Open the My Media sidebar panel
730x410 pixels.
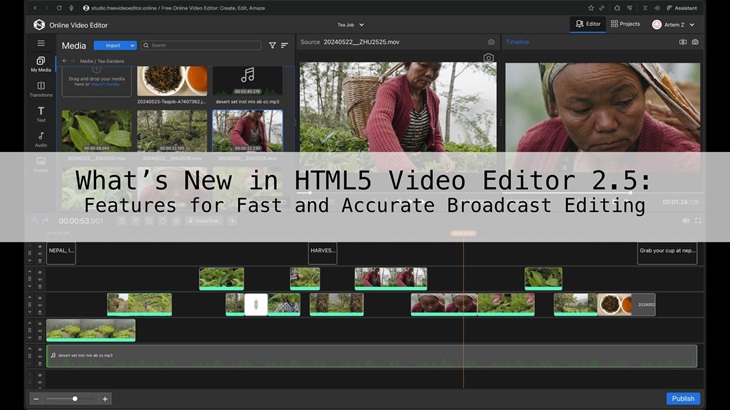click(x=41, y=64)
